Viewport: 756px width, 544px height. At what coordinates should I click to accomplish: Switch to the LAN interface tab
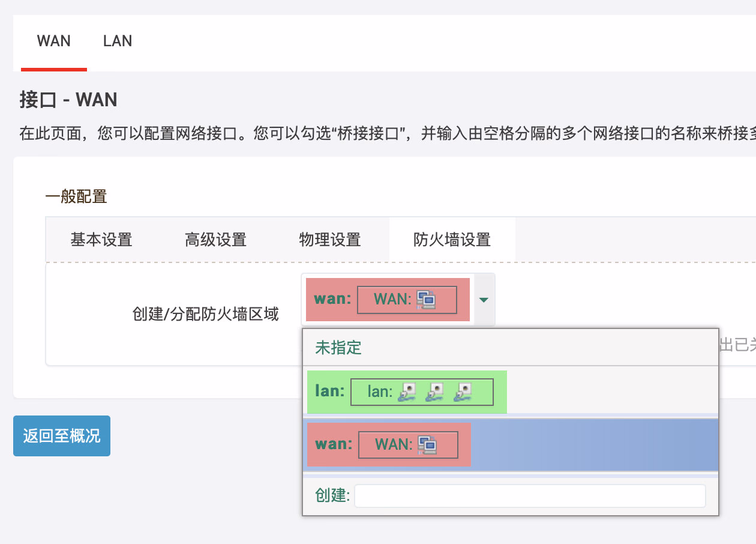point(118,41)
